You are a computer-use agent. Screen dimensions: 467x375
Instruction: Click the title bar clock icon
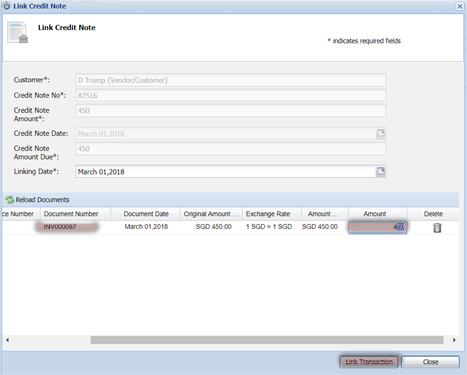point(7,6)
